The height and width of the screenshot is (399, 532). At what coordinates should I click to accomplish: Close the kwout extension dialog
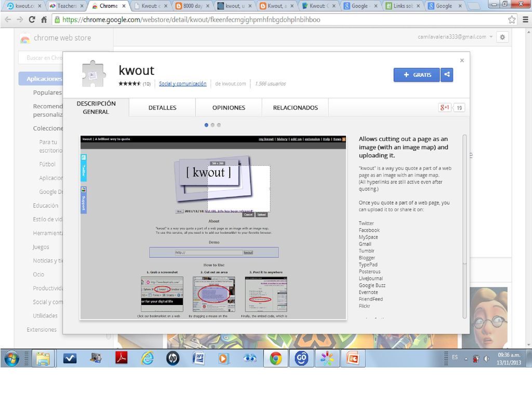(x=462, y=60)
